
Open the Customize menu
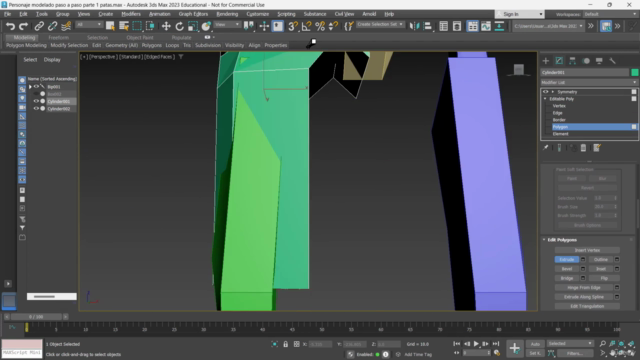pyautogui.click(x=258, y=14)
